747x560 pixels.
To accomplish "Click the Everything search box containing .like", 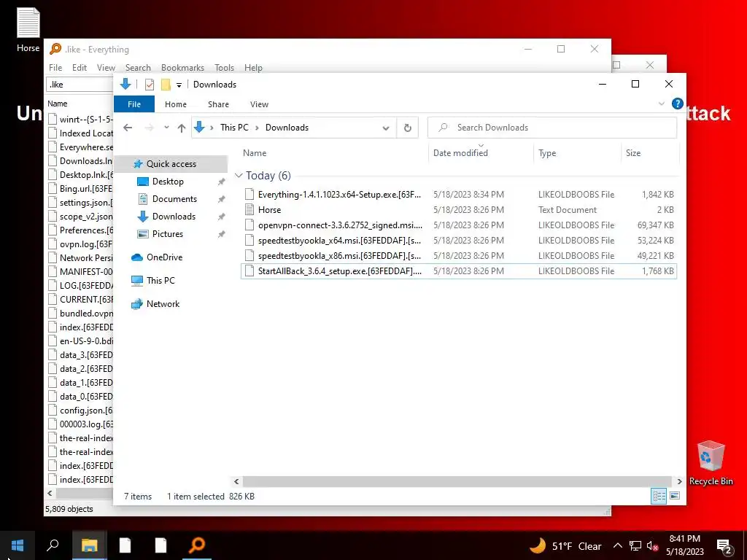I will click(80, 85).
